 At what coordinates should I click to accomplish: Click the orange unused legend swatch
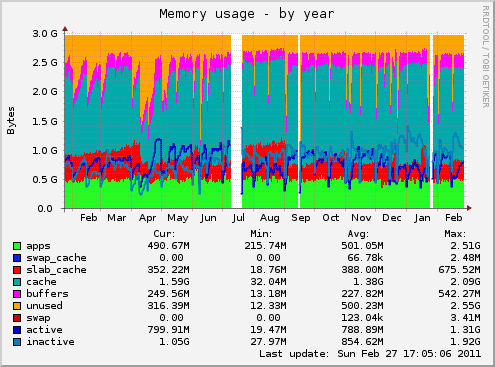(17, 306)
